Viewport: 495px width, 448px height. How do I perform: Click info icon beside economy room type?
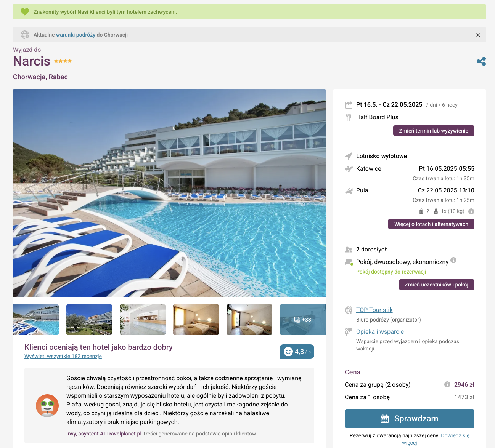pyautogui.click(x=453, y=260)
